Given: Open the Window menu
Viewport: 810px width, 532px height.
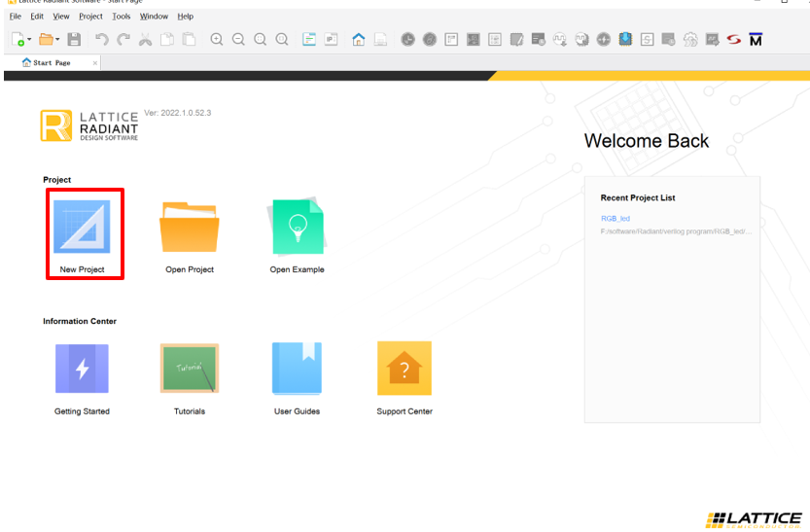Looking at the screenshot, I should 154,17.
